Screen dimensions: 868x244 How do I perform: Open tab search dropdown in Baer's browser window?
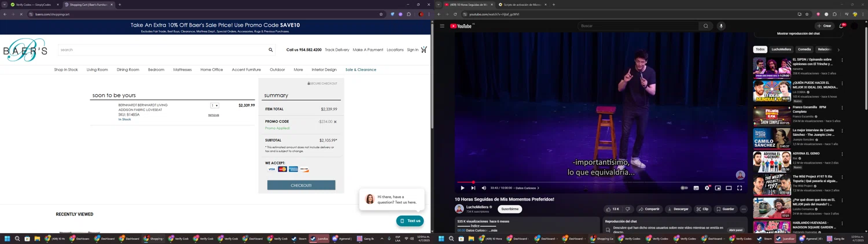click(4, 5)
